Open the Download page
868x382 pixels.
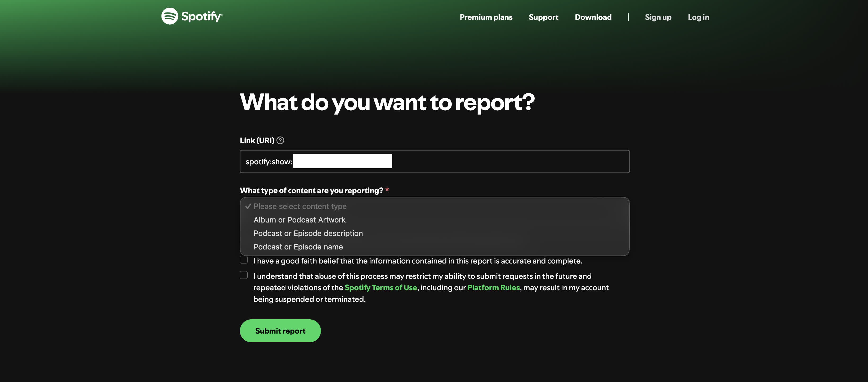tap(593, 17)
